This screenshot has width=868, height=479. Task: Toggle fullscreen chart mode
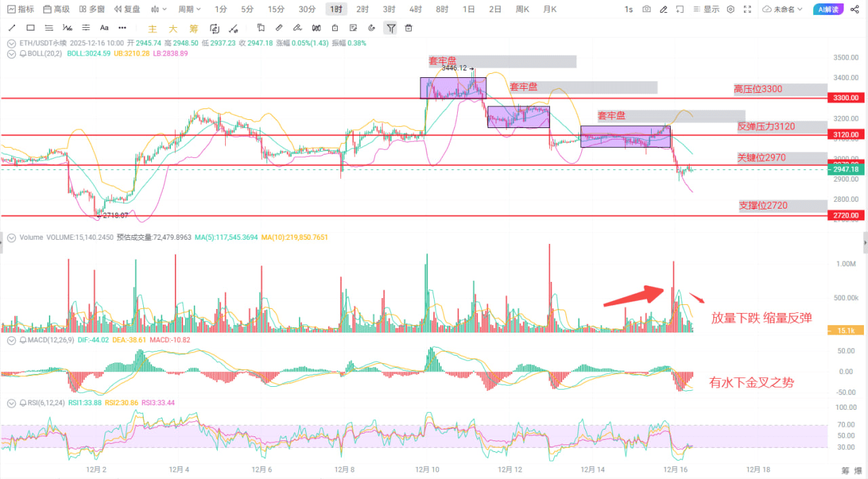[x=748, y=9]
